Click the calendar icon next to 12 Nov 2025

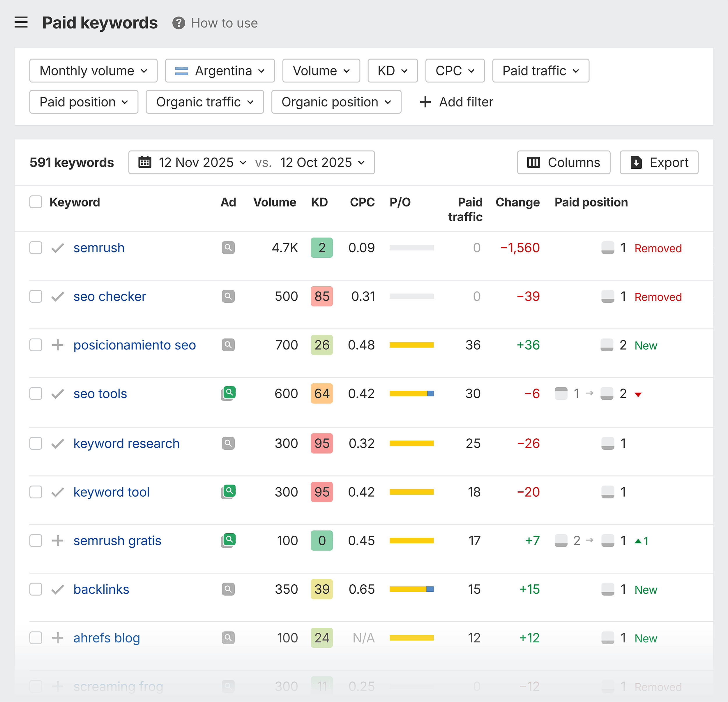[x=145, y=162]
